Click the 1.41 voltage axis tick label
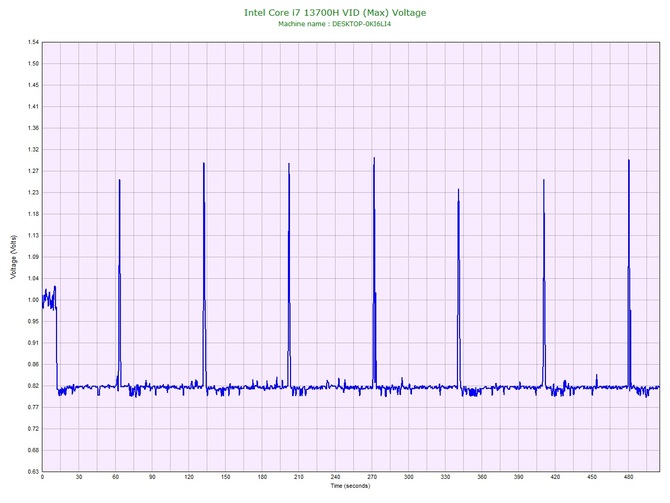Image resolution: width=670 pixels, height=503 pixels. [x=33, y=107]
